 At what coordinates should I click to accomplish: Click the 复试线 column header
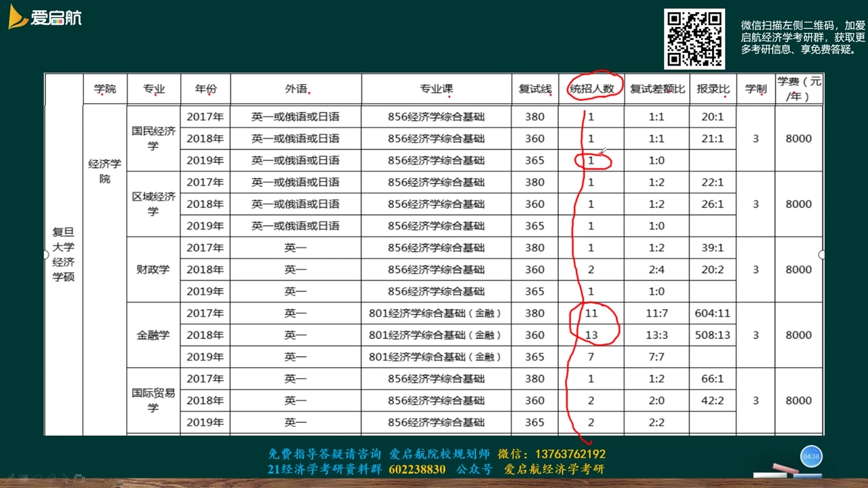tap(534, 88)
